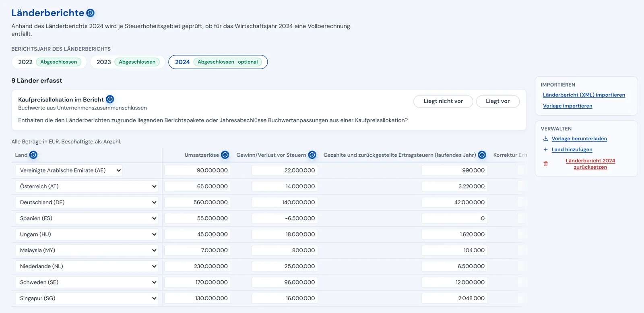This screenshot has height=313, width=644.
Task: Edit Ertragsteuern field for Vereinigte Arabische Emirate
Action: [x=455, y=170]
